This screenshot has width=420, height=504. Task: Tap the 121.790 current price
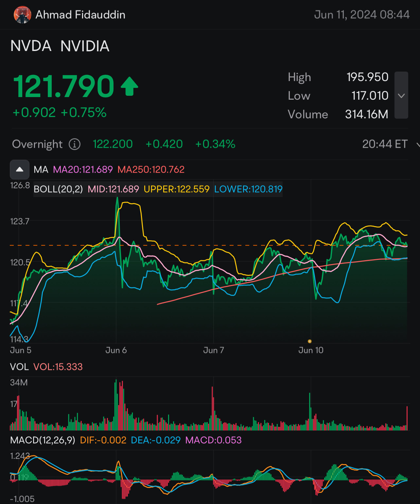tap(64, 86)
